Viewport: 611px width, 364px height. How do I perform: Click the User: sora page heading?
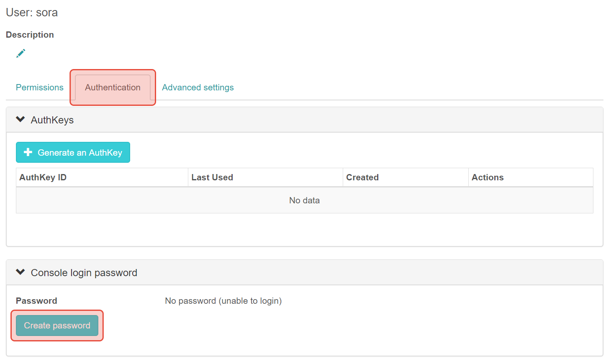pyautogui.click(x=31, y=12)
